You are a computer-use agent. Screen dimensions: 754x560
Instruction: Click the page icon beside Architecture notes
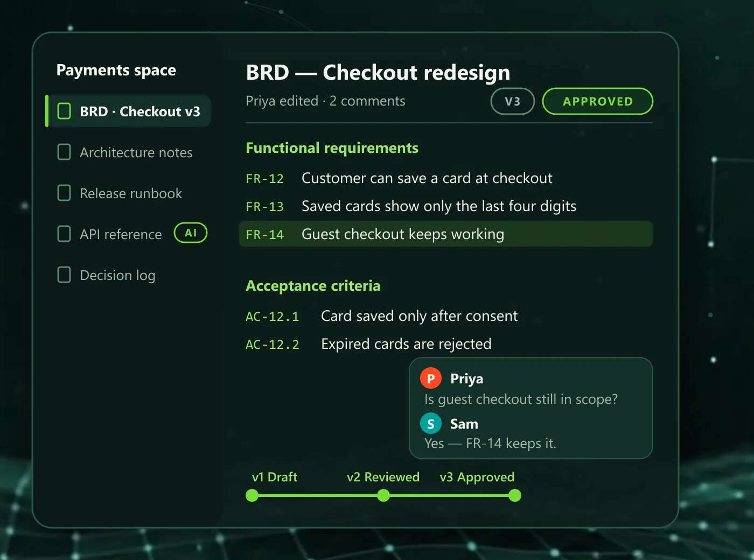(x=64, y=152)
